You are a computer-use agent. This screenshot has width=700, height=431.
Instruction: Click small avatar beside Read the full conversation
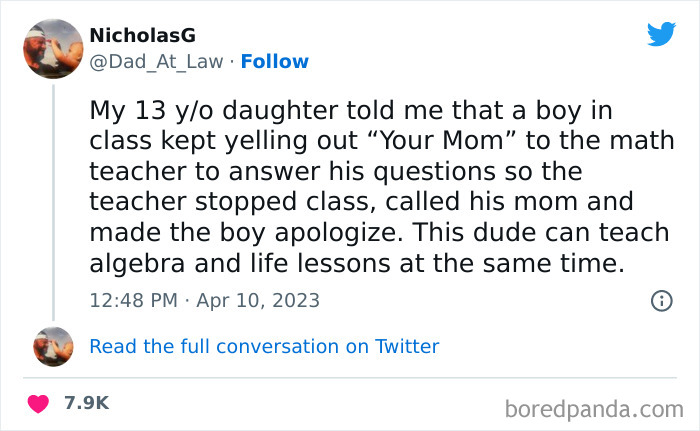click(x=53, y=346)
